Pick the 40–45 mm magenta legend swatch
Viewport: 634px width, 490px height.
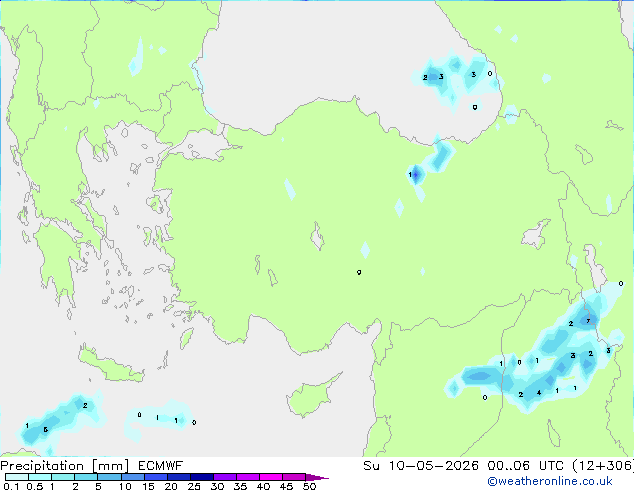[x=271, y=477]
